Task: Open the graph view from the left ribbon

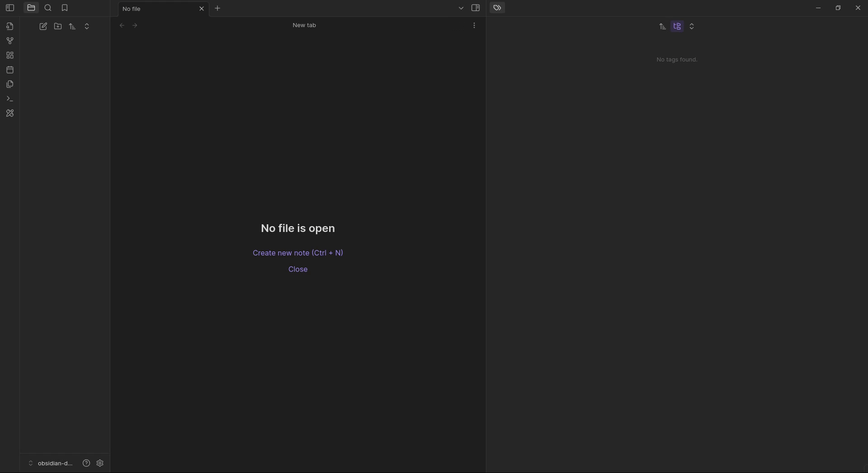Action: click(9, 41)
